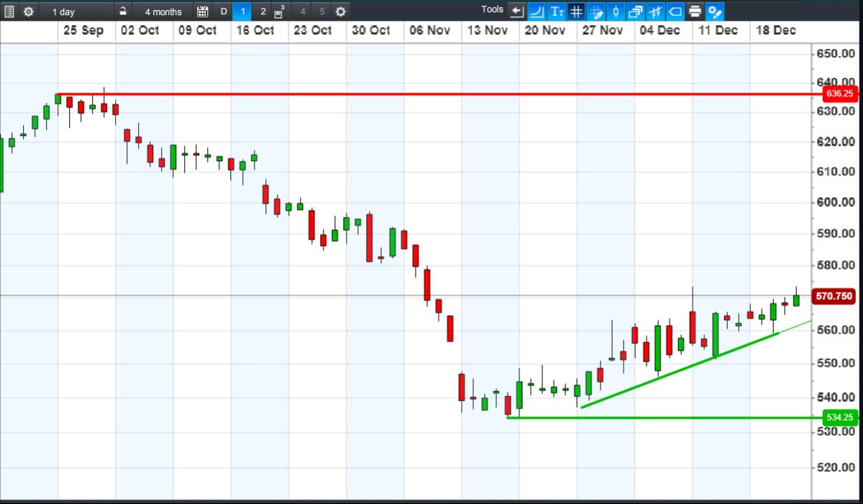The width and height of the screenshot is (863, 504).
Task: Select the red horizontal resistance line
Action: coord(439,94)
